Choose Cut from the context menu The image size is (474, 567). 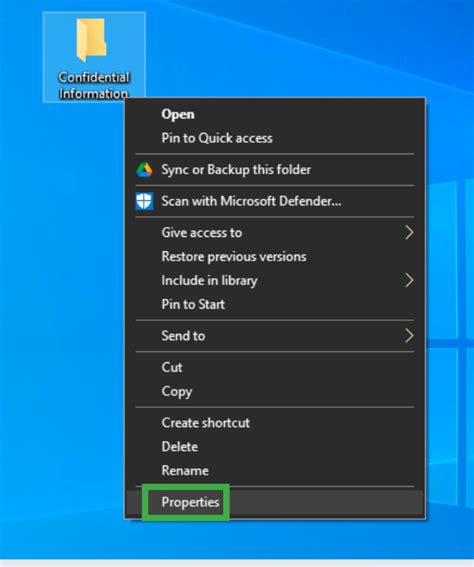pyautogui.click(x=275, y=367)
